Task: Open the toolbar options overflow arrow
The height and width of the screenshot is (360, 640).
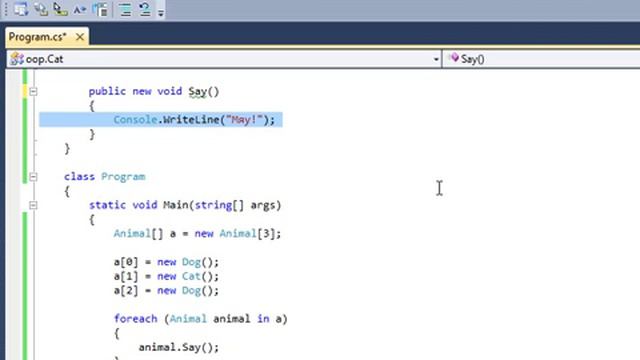Action: 160,12
